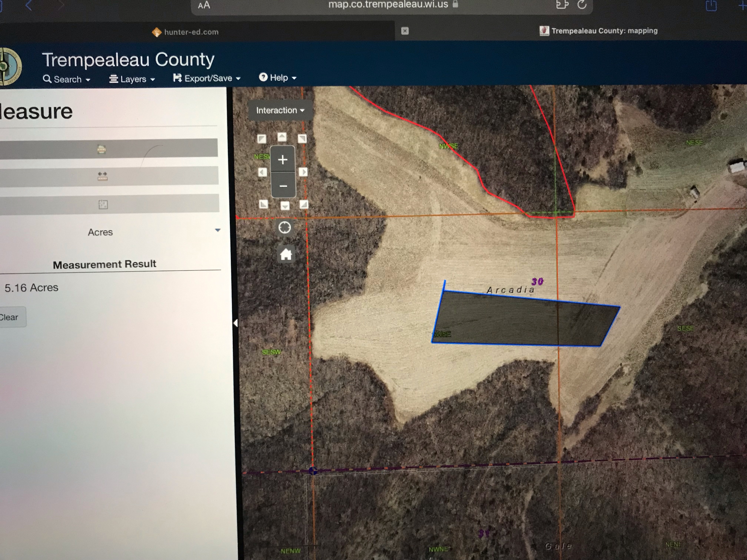Expand the Interaction dropdown on map
This screenshot has width=747, height=560.
pos(280,110)
